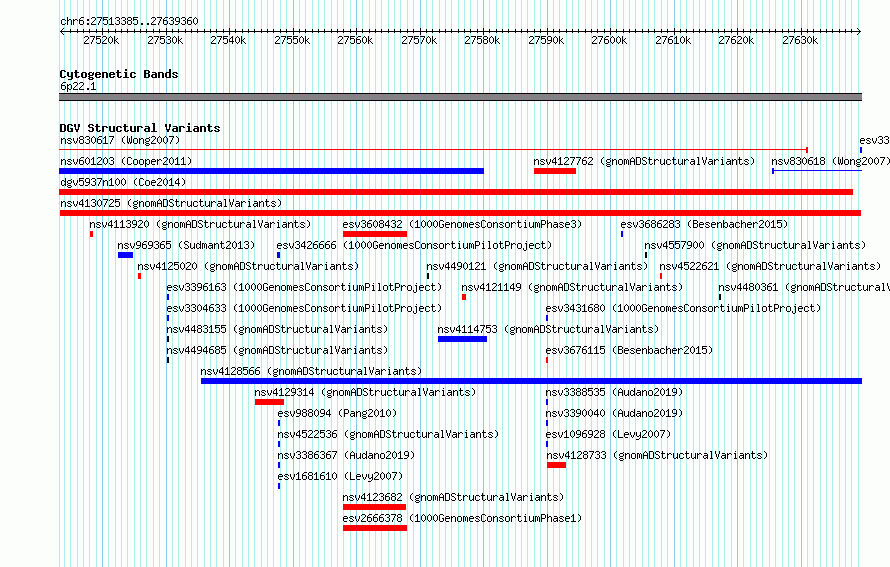This screenshot has height=567, width=890.
Task: Click the 27580k ruler position
Action: 482,40
